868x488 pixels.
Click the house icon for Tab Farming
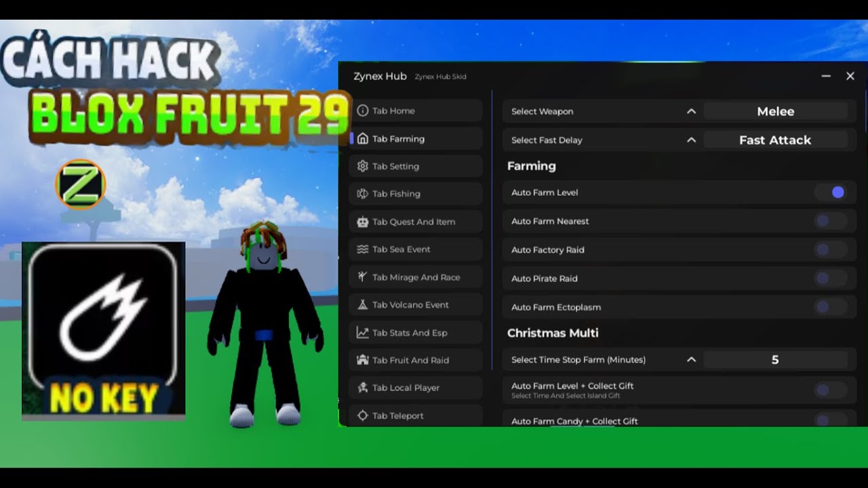click(x=363, y=138)
